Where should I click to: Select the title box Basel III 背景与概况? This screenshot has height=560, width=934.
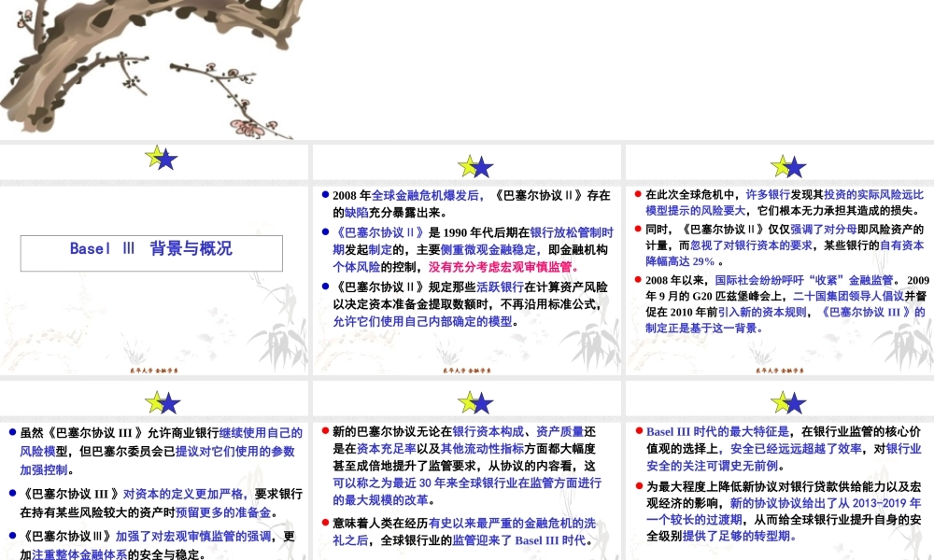[x=151, y=249]
